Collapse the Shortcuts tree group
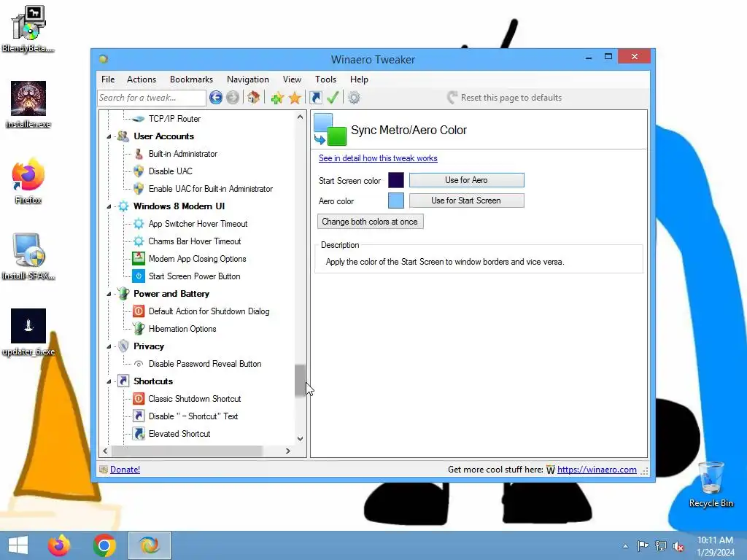 tap(109, 381)
